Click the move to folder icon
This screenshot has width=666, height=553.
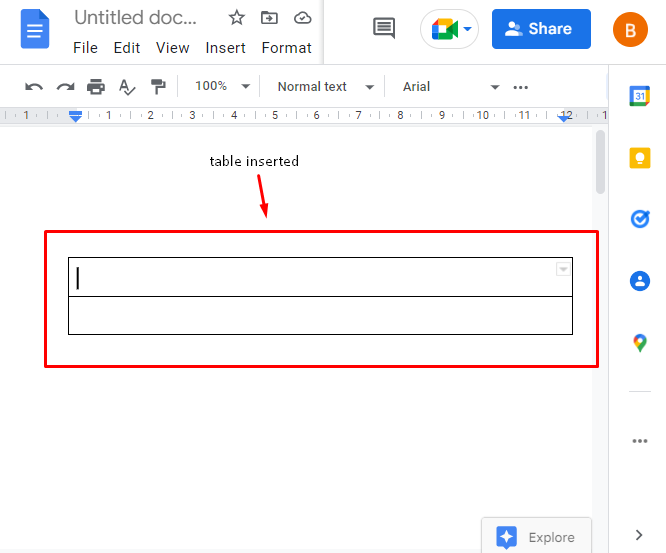[269, 18]
